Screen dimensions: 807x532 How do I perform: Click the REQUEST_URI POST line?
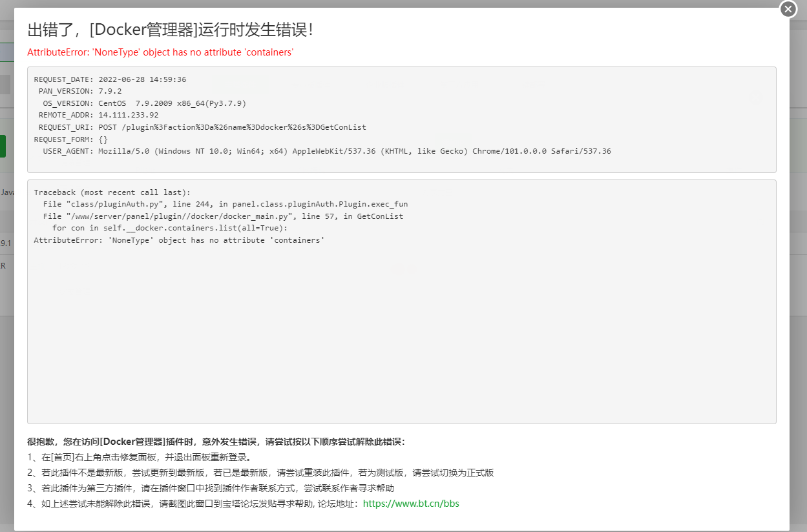point(202,127)
